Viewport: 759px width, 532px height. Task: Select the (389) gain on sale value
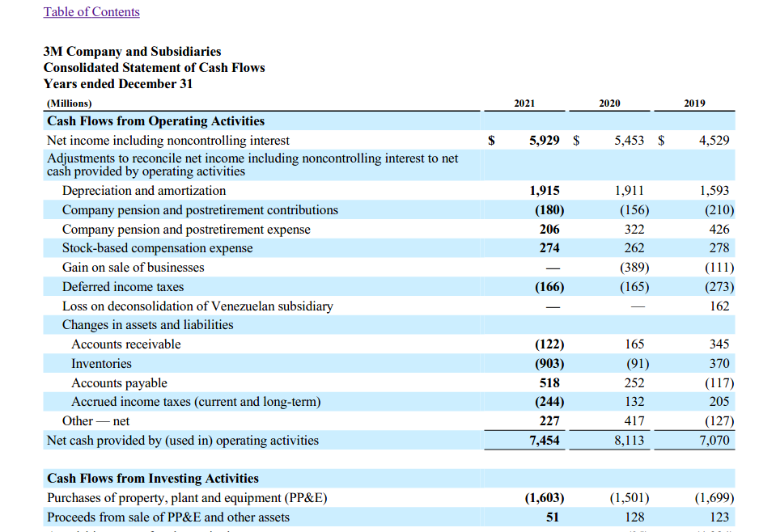[634, 268]
